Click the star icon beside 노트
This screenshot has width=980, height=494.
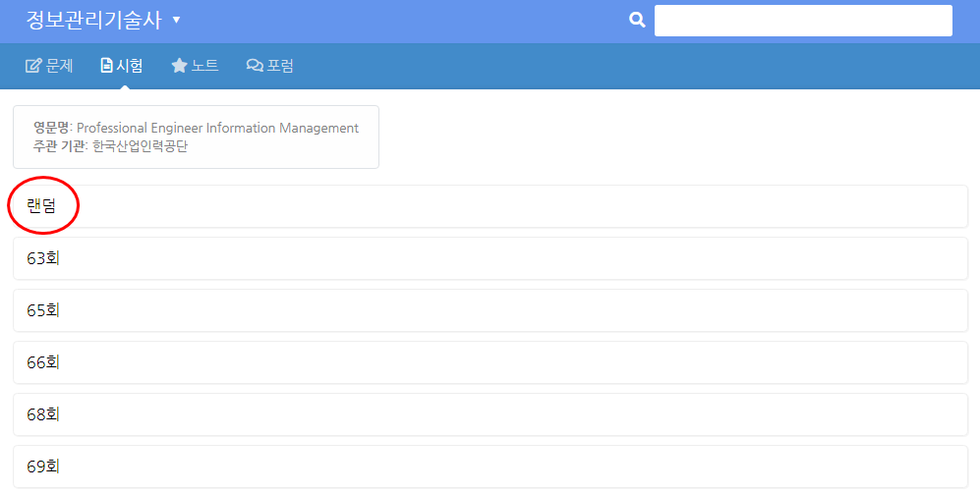pos(179,66)
